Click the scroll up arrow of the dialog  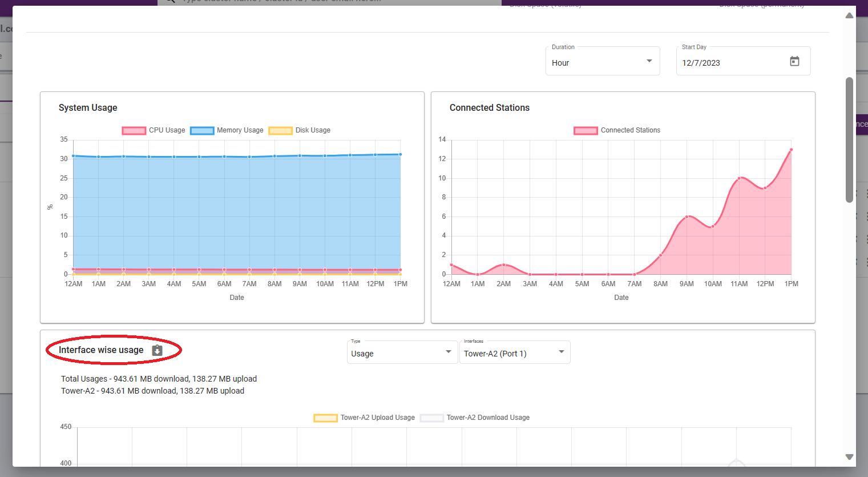click(x=849, y=15)
